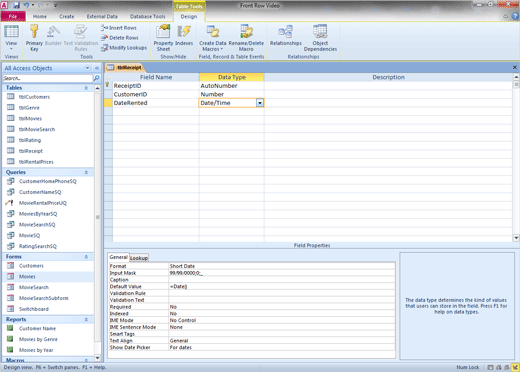
Task: Select the Movies form
Action: (49, 276)
